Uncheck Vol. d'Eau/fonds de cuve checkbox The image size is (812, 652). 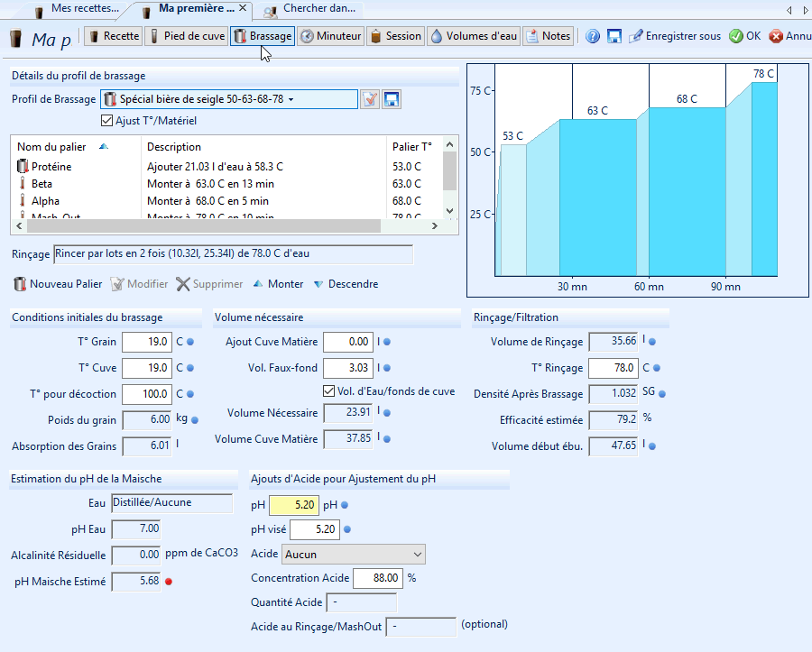pyautogui.click(x=329, y=391)
